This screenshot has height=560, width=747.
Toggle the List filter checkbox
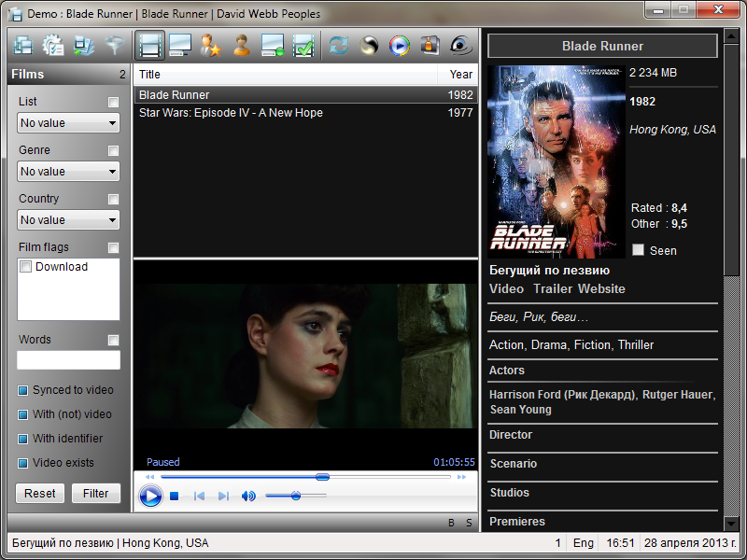tap(113, 102)
